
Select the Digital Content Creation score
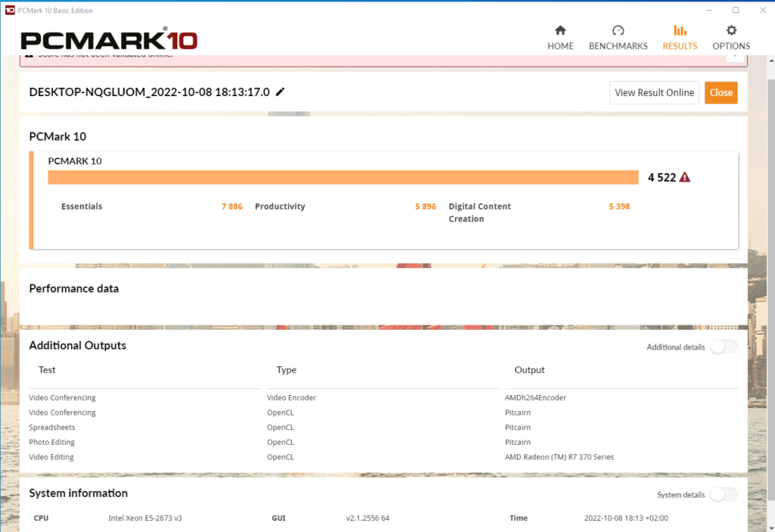pyautogui.click(x=619, y=207)
